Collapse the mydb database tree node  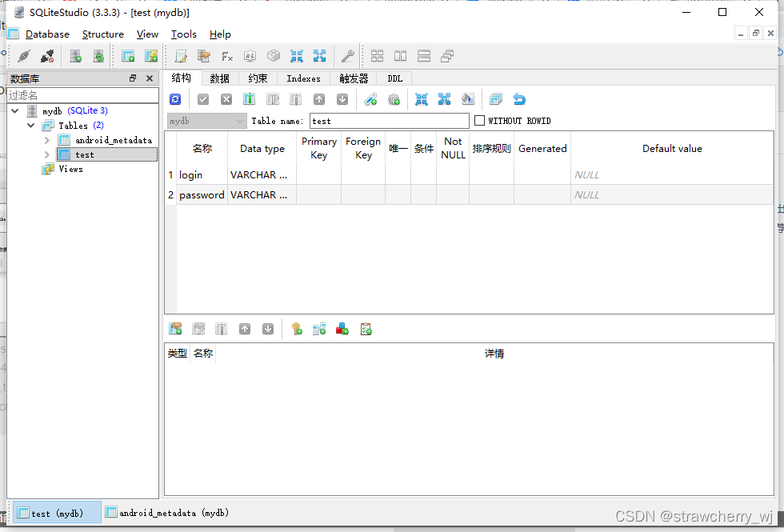pos(15,110)
